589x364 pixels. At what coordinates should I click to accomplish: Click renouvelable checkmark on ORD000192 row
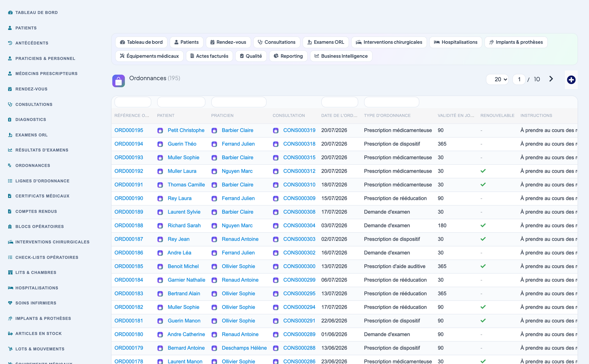point(483,171)
